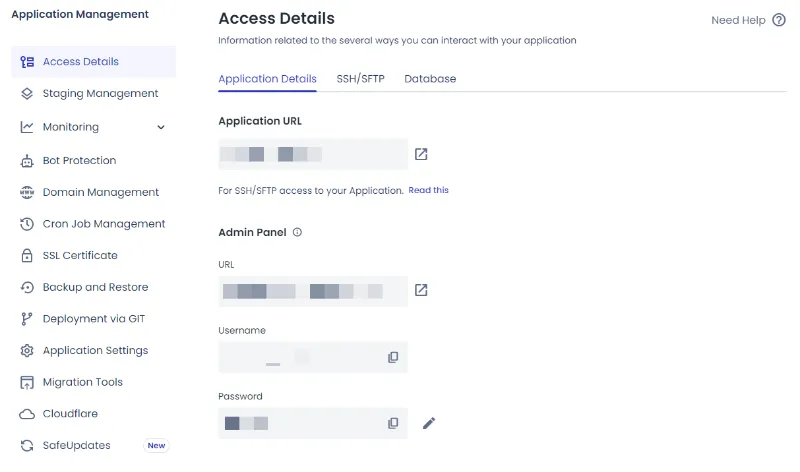Image resolution: width=800 pixels, height=472 pixels.
Task: Click the Admin Panel URL field
Action: tap(313, 291)
